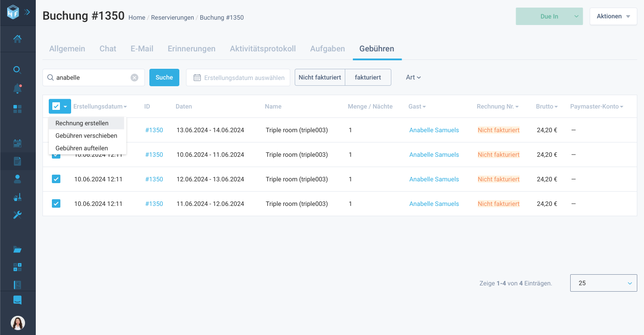Toggle the select-all checkbox in table header
This screenshot has height=335, width=644.
pos(56,106)
